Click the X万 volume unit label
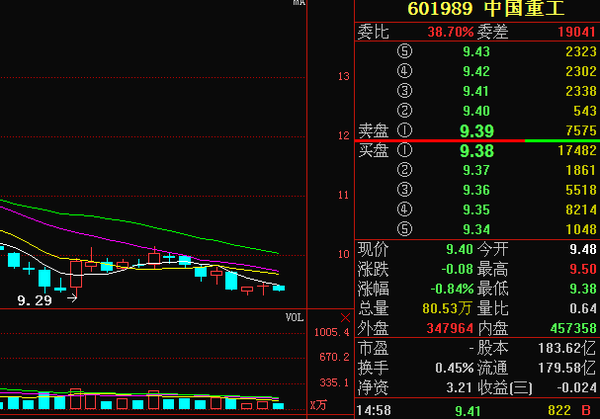Viewport: 600px width, 419px height. 318,405
